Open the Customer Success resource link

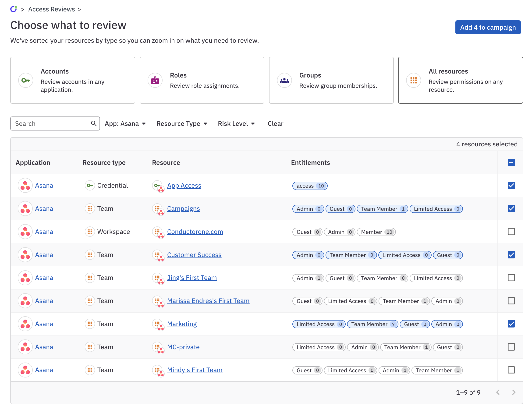tap(194, 255)
